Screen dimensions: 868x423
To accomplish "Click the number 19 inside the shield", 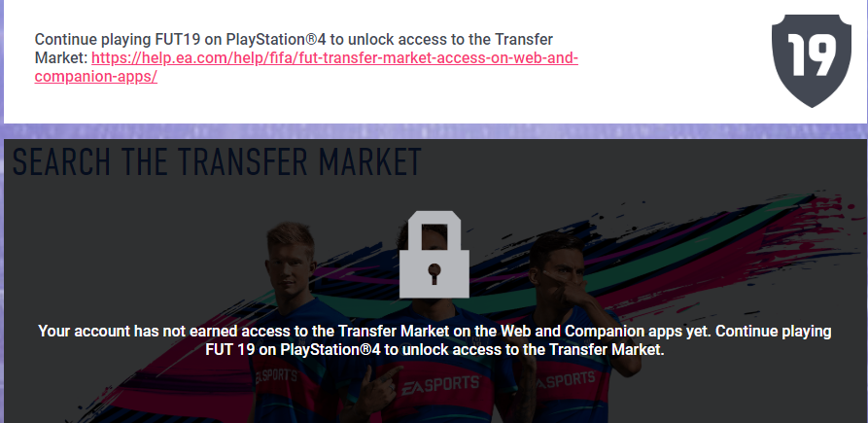I will [811, 55].
